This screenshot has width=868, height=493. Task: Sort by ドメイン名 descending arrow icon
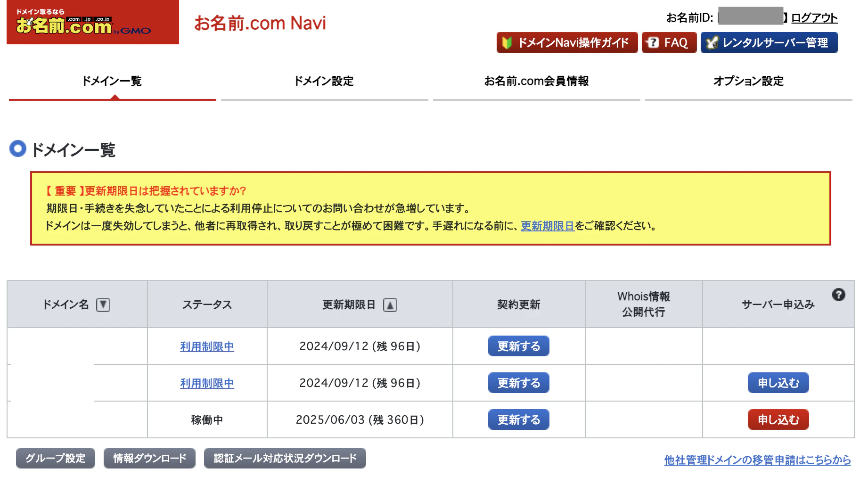(103, 305)
